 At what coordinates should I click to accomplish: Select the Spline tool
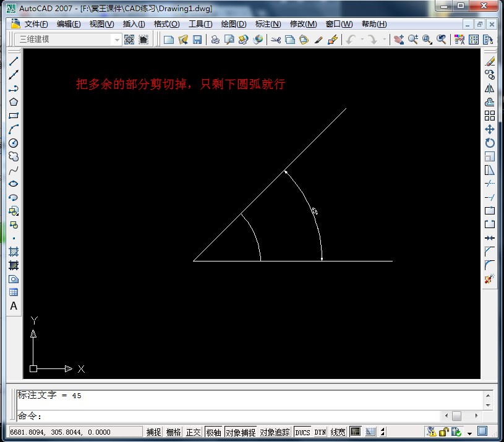click(14, 170)
